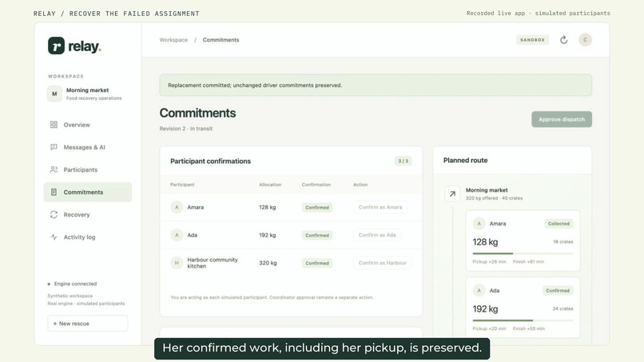The height and width of the screenshot is (362, 644).
Task: Click the Commitments document icon
Action: coord(54,192)
